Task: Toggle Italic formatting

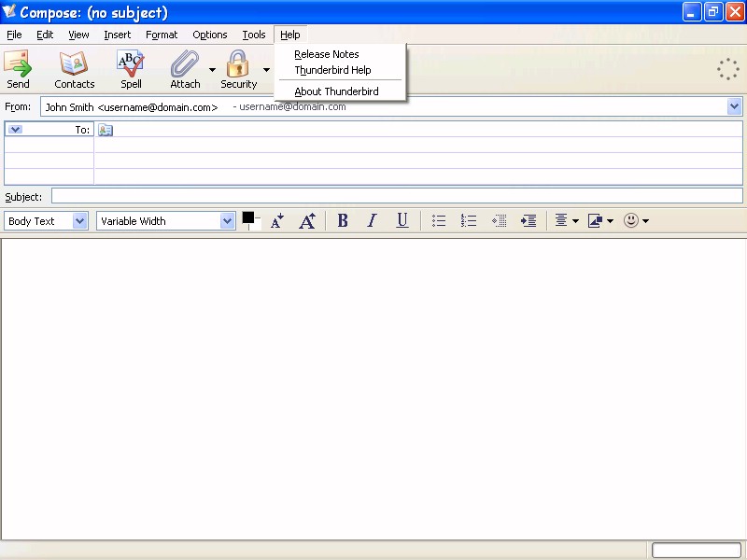Action: tap(372, 220)
